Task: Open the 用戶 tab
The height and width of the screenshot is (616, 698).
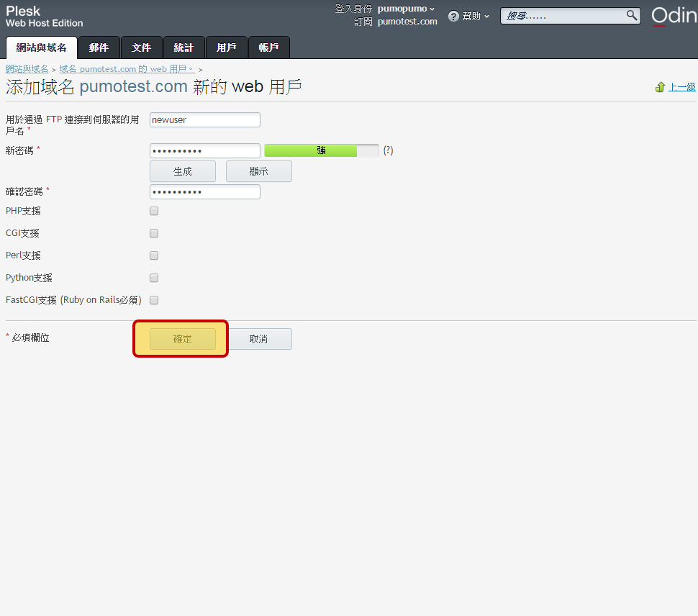Action: tap(226, 47)
